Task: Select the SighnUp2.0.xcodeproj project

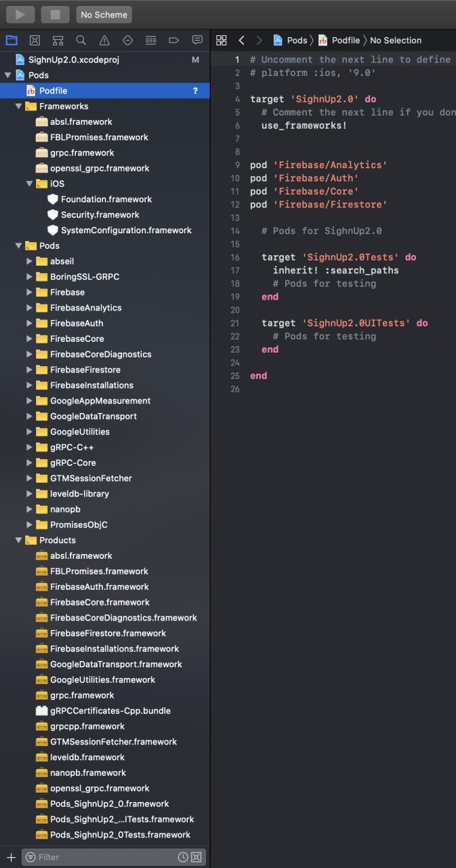Action: (x=74, y=60)
